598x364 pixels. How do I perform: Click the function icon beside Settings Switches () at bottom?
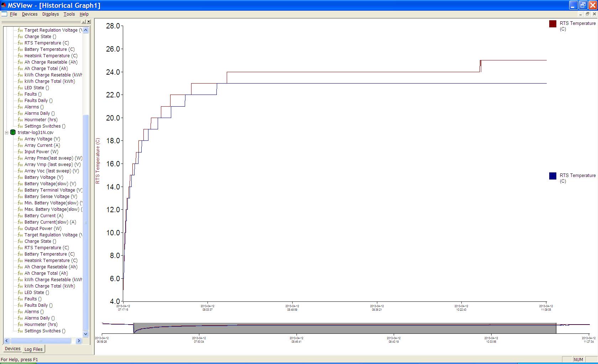[x=20, y=331]
